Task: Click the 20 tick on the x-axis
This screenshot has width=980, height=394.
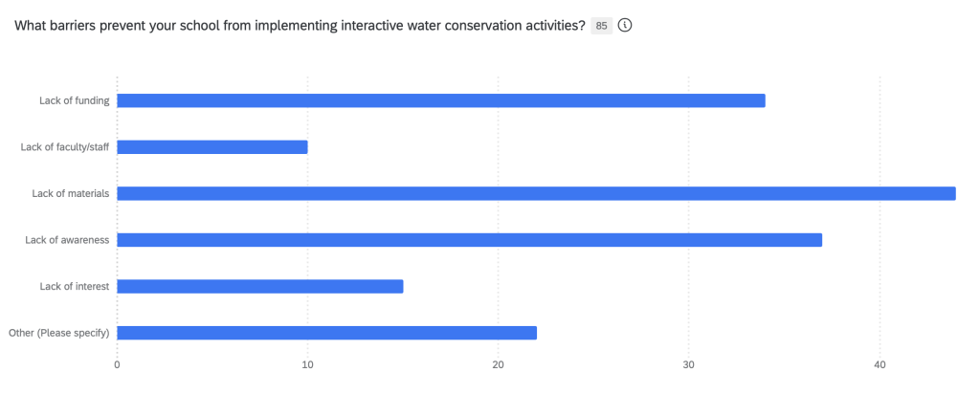Action: click(x=499, y=364)
